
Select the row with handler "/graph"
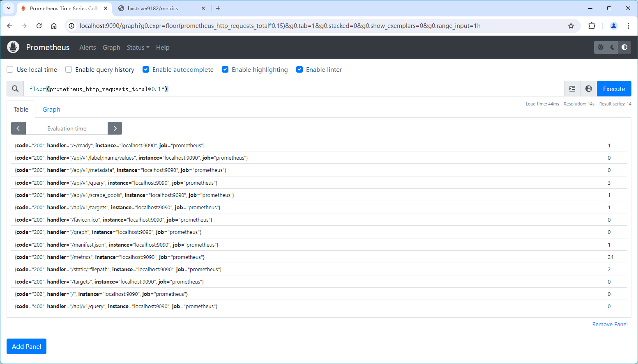(x=319, y=232)
